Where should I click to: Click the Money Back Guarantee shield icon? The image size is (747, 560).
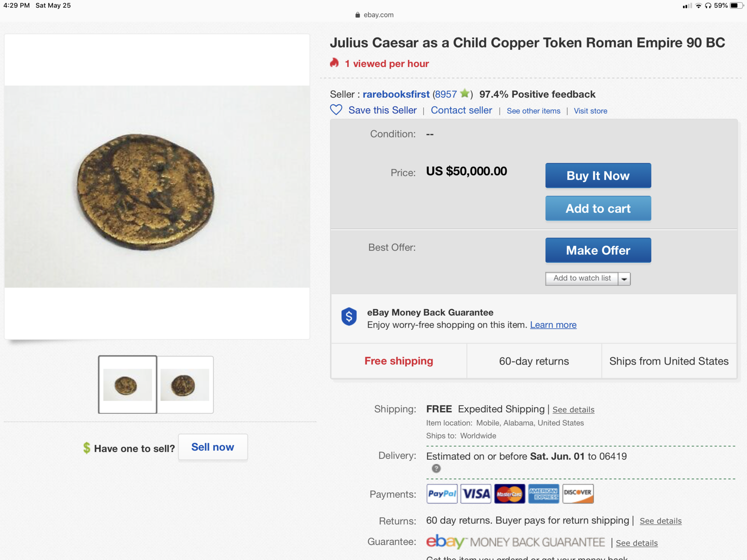[x=349, y=317]
